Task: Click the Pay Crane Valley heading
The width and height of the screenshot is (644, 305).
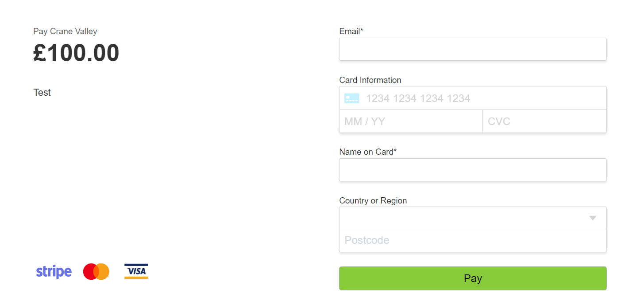Action: click(x=65, y=31)
